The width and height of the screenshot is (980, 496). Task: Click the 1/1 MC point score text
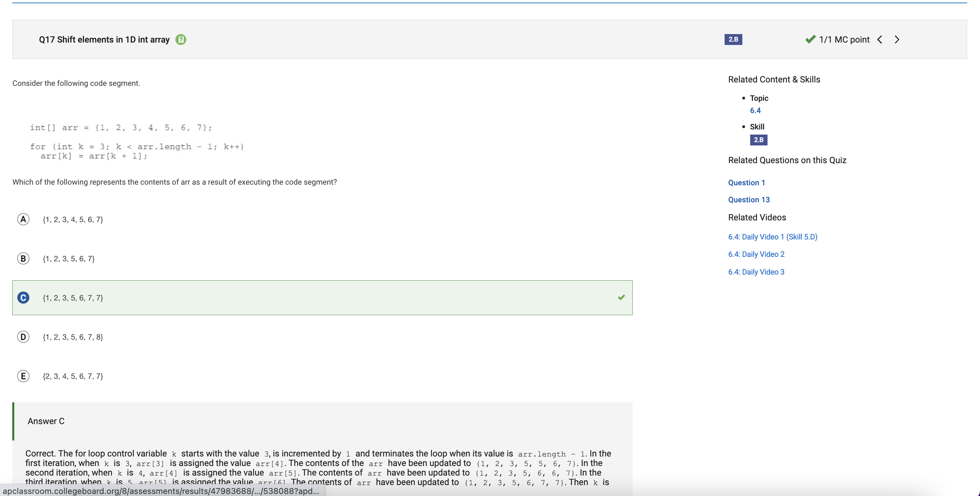[844, 40]
